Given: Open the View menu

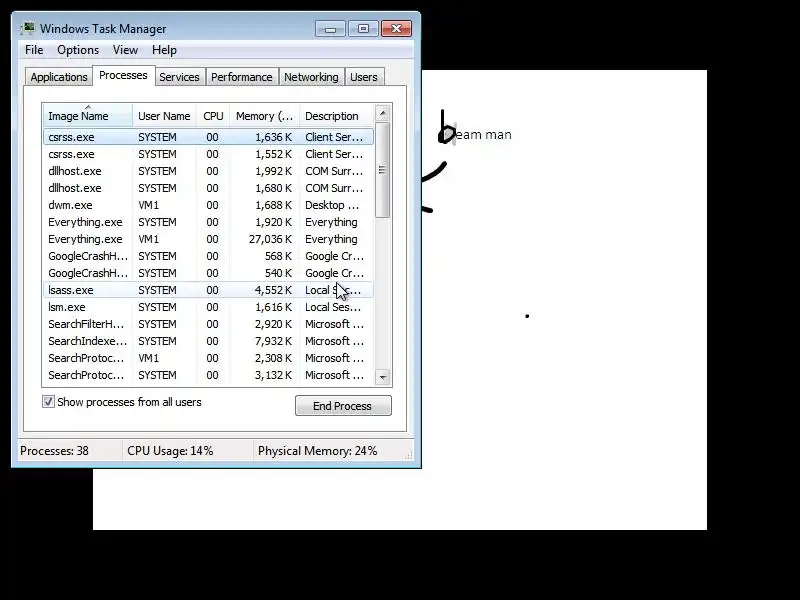Looking at the screenshot, I should (x=126, y=50).
